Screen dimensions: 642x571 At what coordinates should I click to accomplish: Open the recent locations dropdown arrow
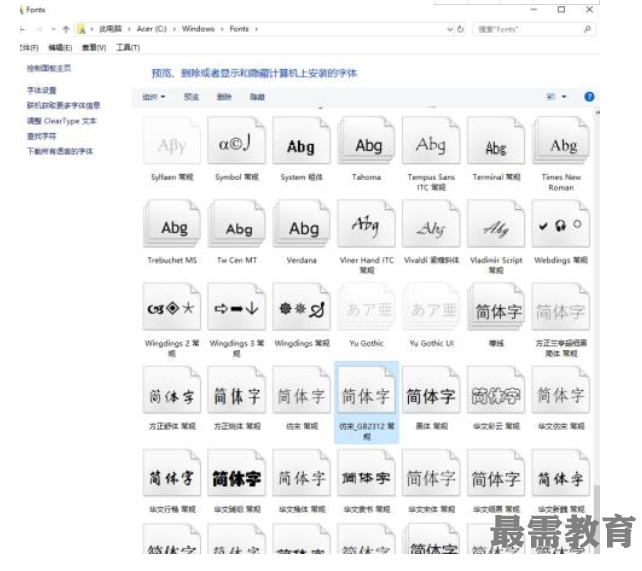(x=53, y=29)
